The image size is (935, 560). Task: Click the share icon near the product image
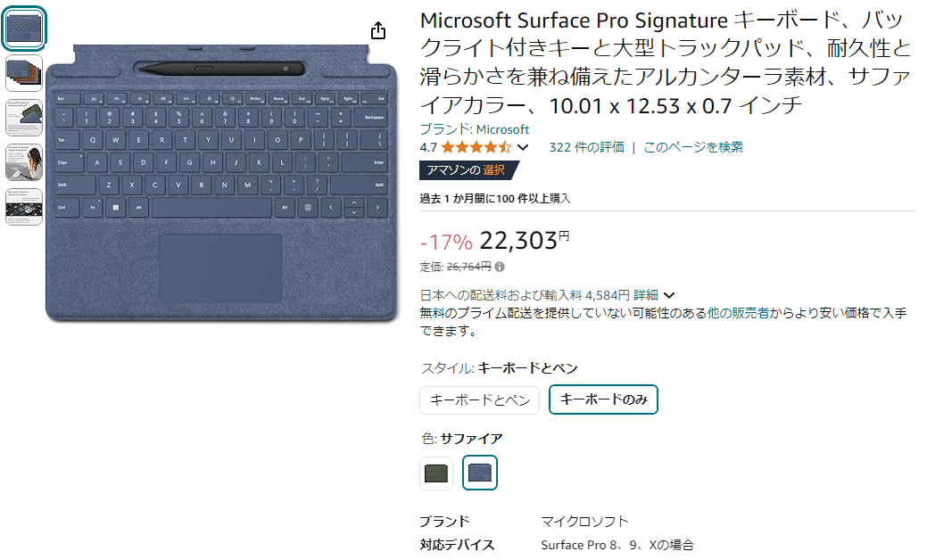[378, 29]
